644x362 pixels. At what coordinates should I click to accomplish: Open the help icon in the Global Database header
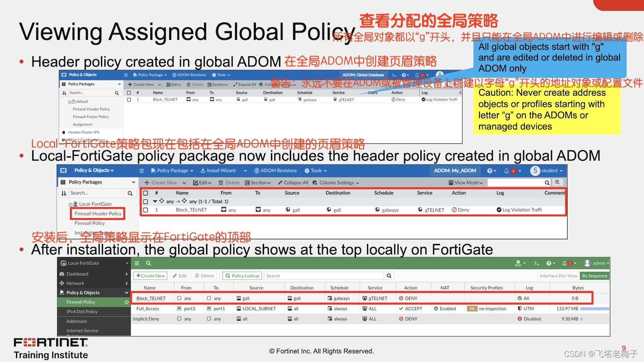pyautogui.click(x=403, y=75)
